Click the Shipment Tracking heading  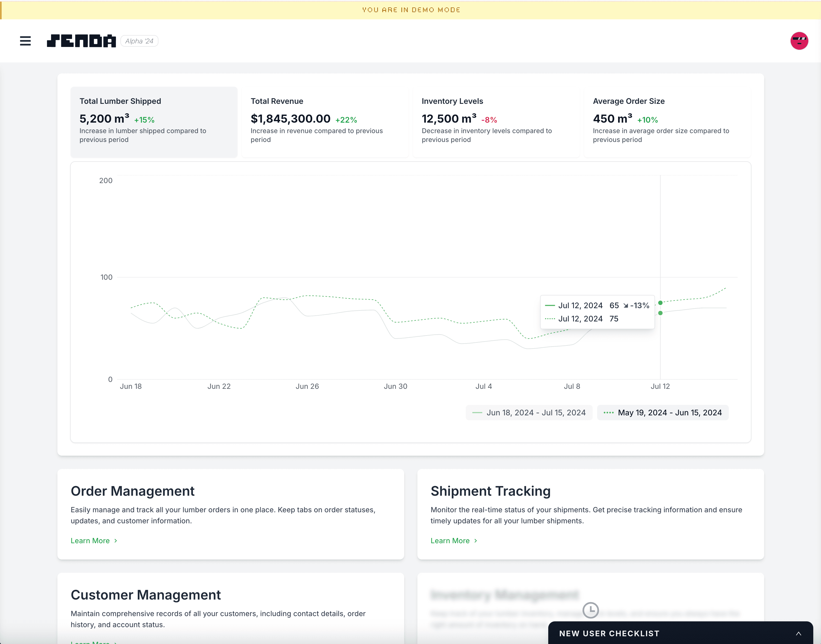coord(490,491)
